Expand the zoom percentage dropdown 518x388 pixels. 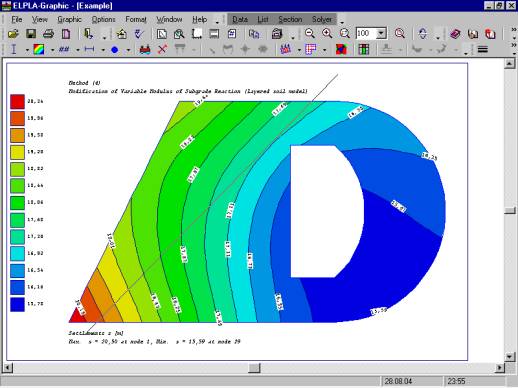[381, 34]
